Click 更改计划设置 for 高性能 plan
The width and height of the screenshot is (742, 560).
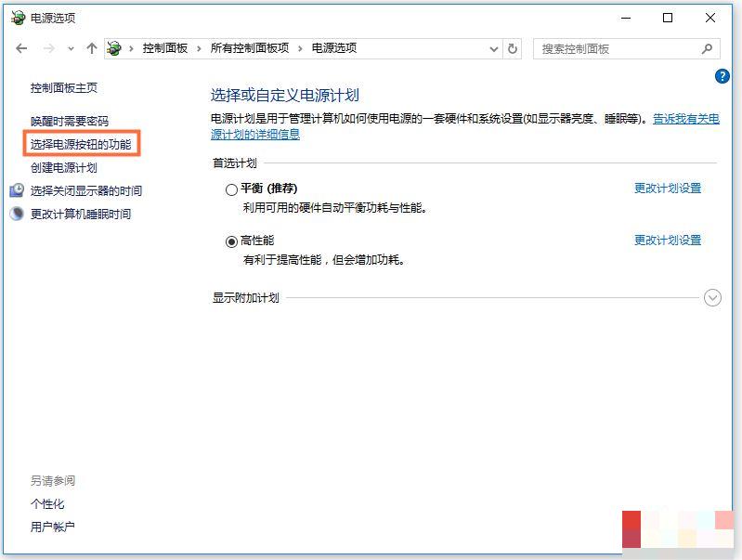(667, 241)
